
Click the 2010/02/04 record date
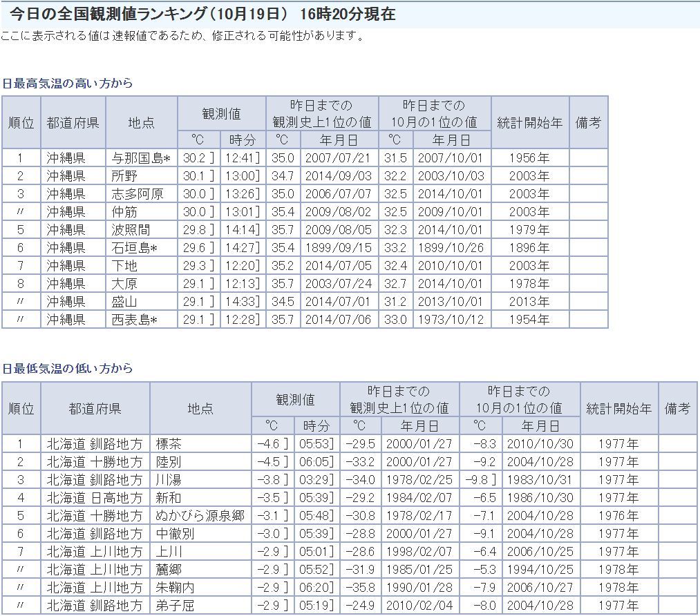point(419,605)
